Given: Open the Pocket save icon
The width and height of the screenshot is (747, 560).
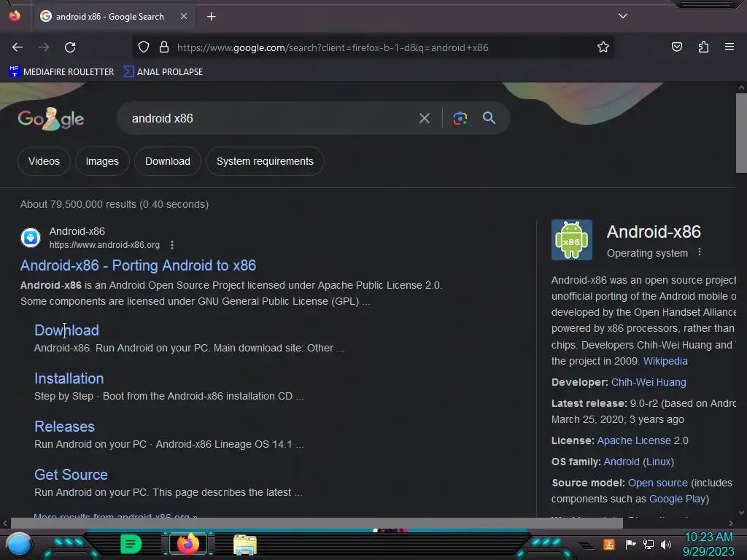Looking at the screenshot, I should pos(677,47).
